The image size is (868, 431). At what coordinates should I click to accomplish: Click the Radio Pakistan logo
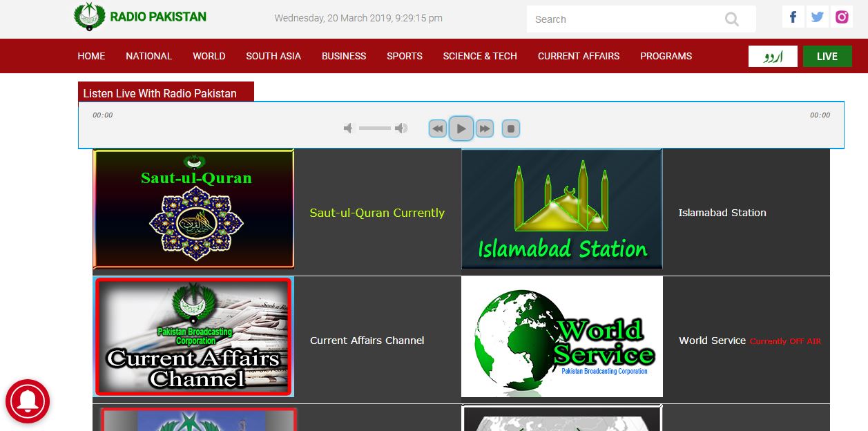89,17
